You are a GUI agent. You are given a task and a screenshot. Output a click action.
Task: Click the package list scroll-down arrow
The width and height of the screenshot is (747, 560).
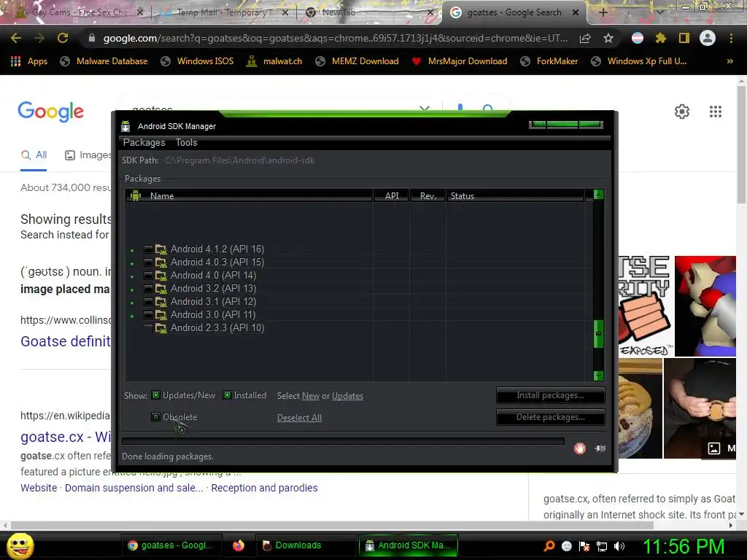(x=599, y=376)
